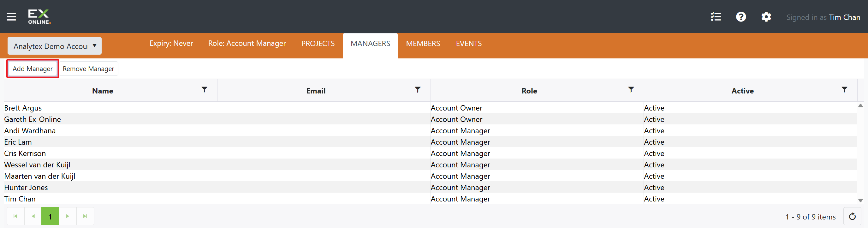Sort by the Name column header
This screenshot has height=228, width=868.
pos(103,91)
